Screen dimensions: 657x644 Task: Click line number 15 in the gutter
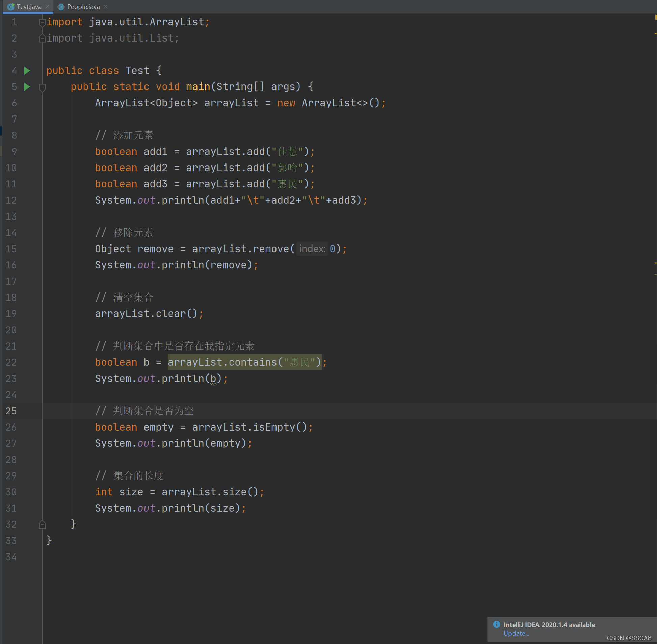pos(11,249)
